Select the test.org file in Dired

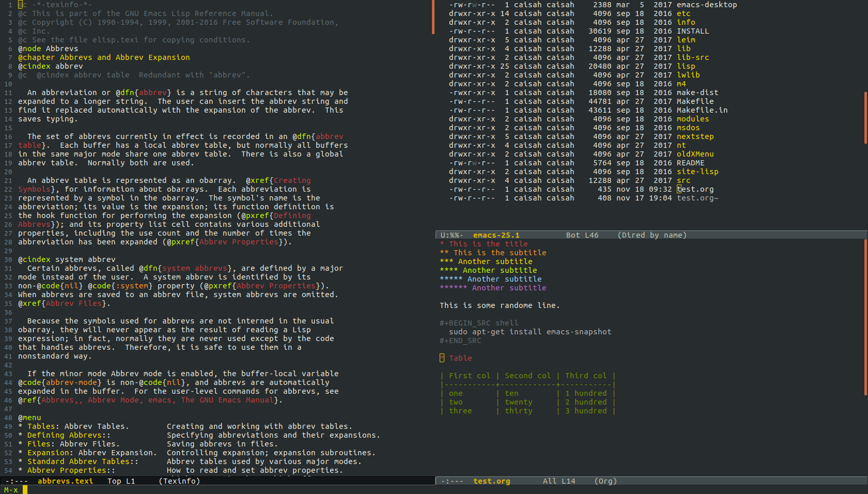(x=695, y=189)
